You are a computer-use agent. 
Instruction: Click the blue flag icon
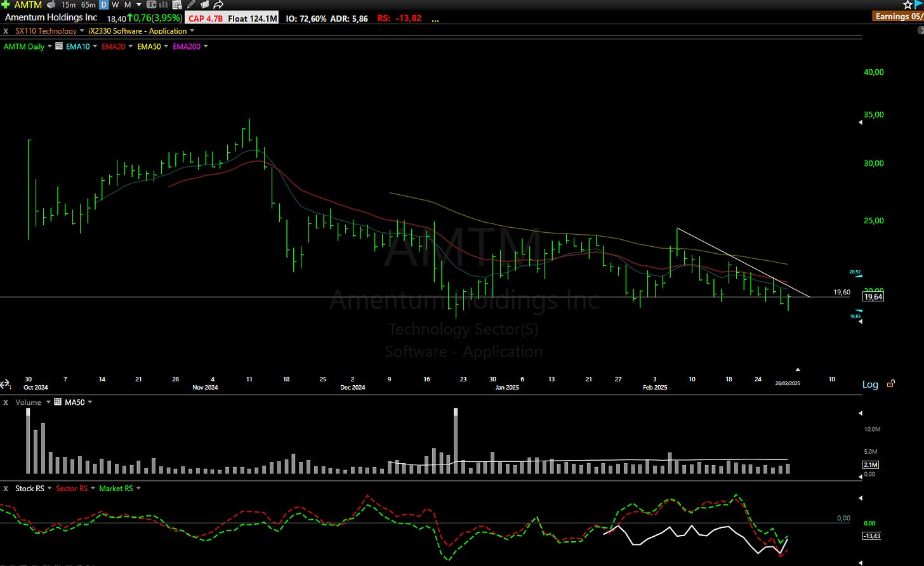919,4
